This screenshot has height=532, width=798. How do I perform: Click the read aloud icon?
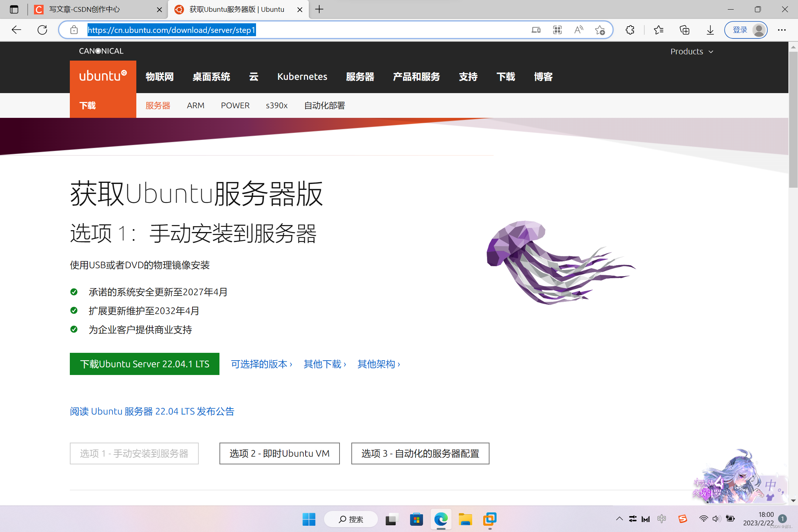(x=579, y=30)
